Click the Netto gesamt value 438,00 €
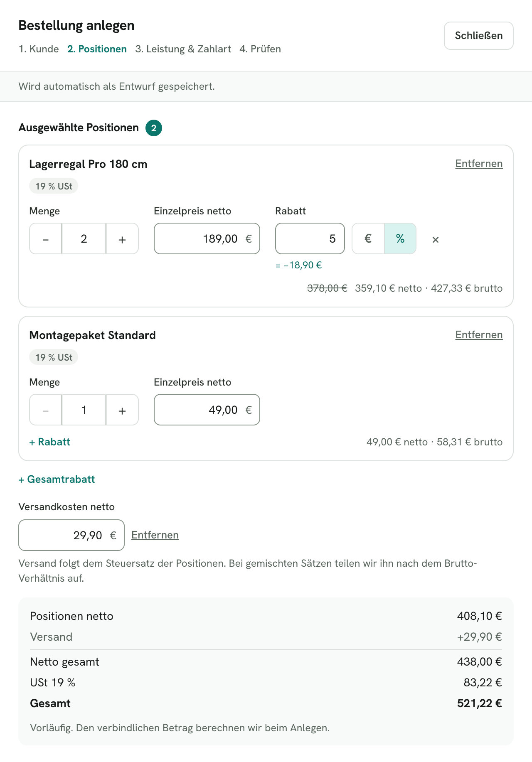This screenshot has width=532, height=762. coord(480,661)
